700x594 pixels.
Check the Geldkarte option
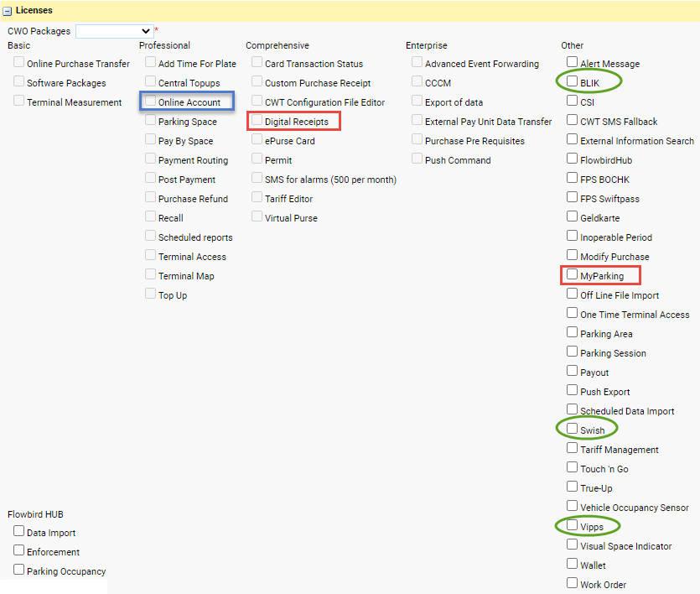[x=572, y=216]
